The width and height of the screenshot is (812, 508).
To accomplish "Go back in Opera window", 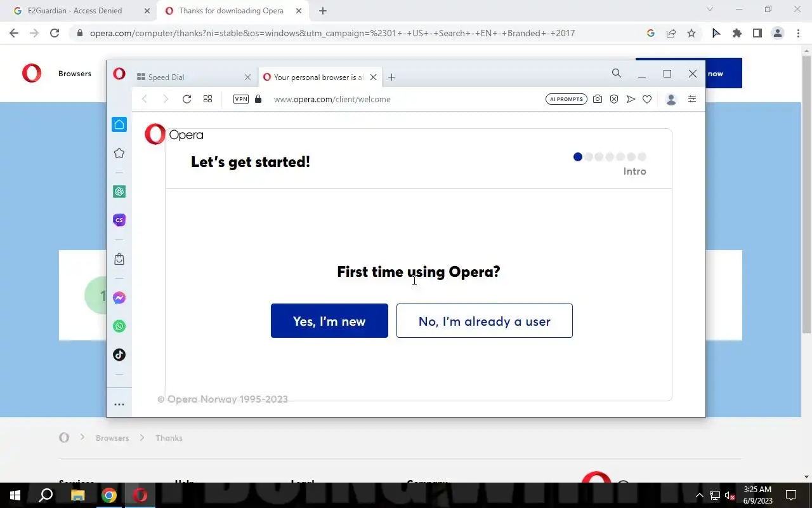I will [145, 99].
